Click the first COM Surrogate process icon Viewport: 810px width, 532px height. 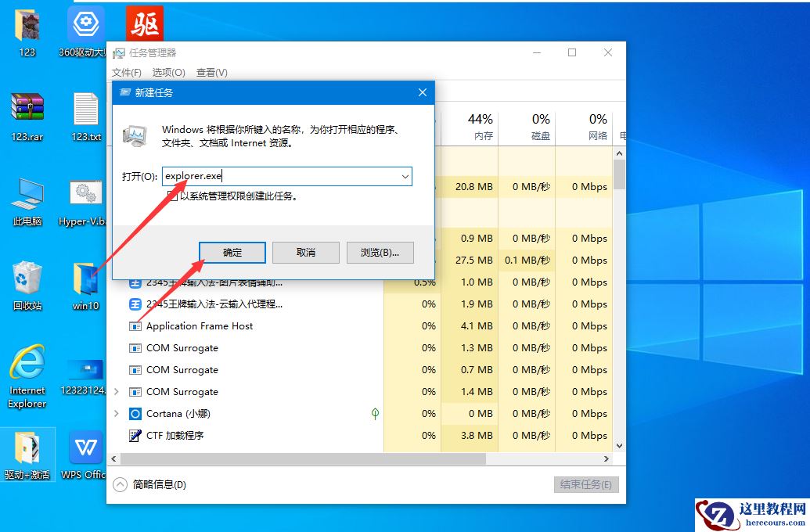tap(135, 348)
